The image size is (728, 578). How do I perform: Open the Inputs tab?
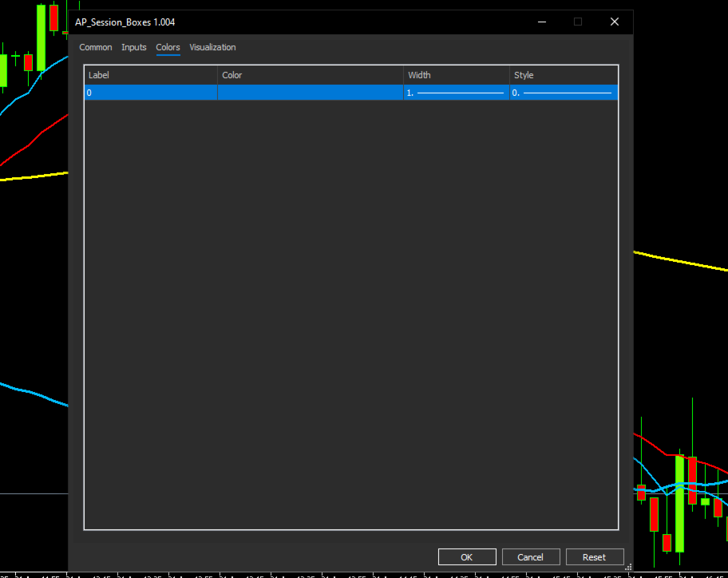tap(134, 47)
